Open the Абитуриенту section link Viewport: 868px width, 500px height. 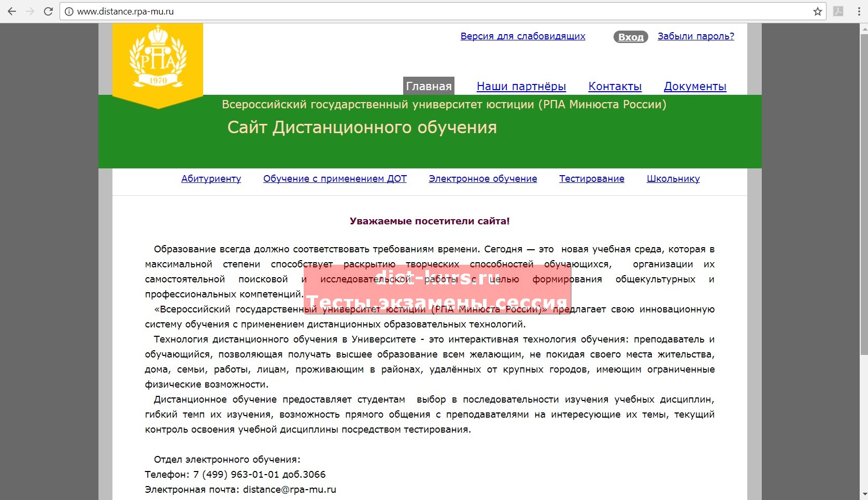[x=211, y=179]
